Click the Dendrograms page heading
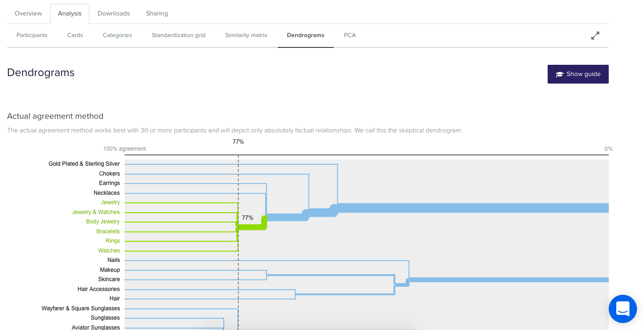 point(41,73)
